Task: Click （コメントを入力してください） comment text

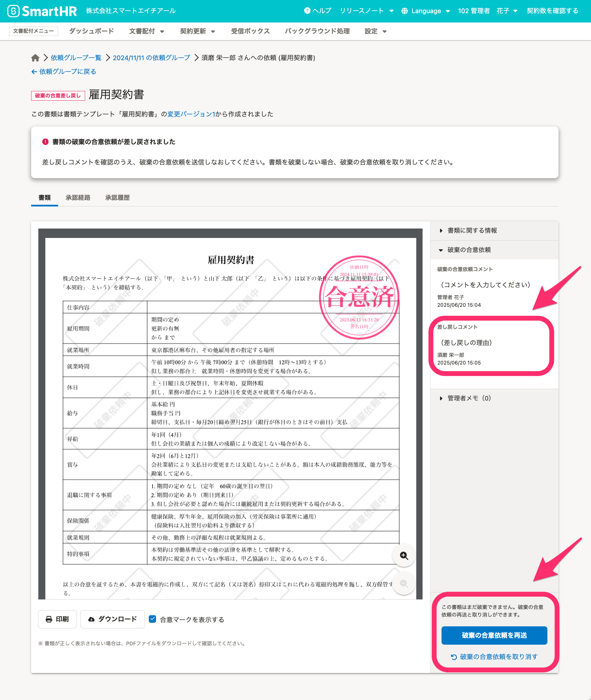Action: pos(485,285)
